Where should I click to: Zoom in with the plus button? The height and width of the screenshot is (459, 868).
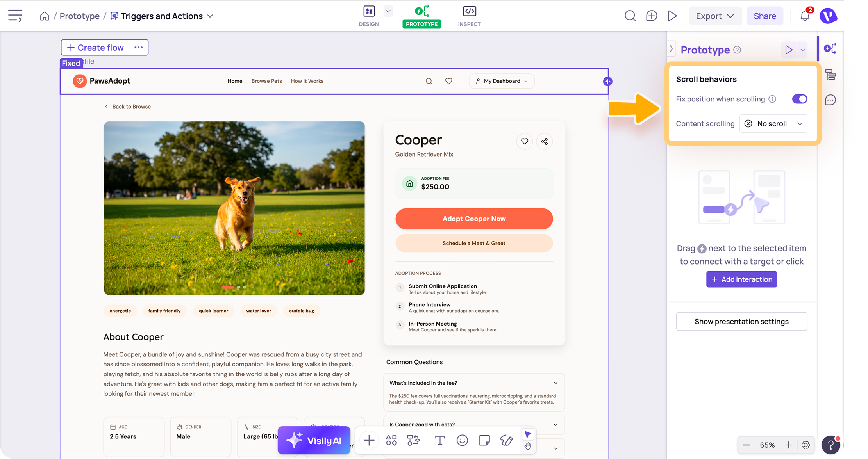(788, 445)
